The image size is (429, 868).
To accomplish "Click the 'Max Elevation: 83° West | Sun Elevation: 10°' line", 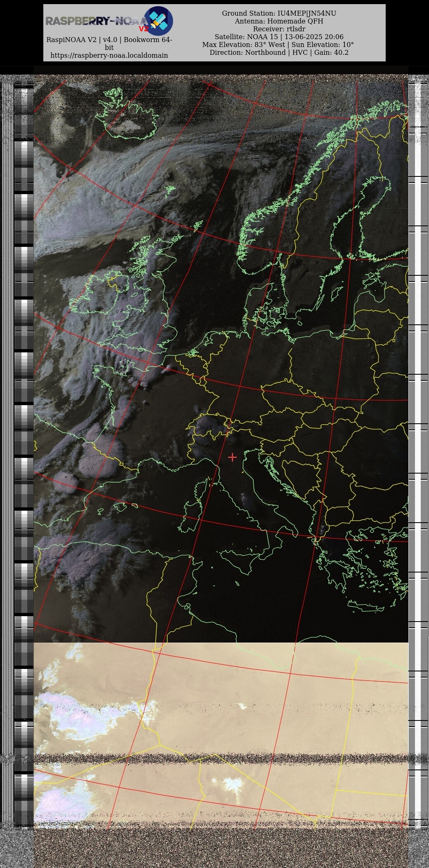I will click(x=278, y=45).
